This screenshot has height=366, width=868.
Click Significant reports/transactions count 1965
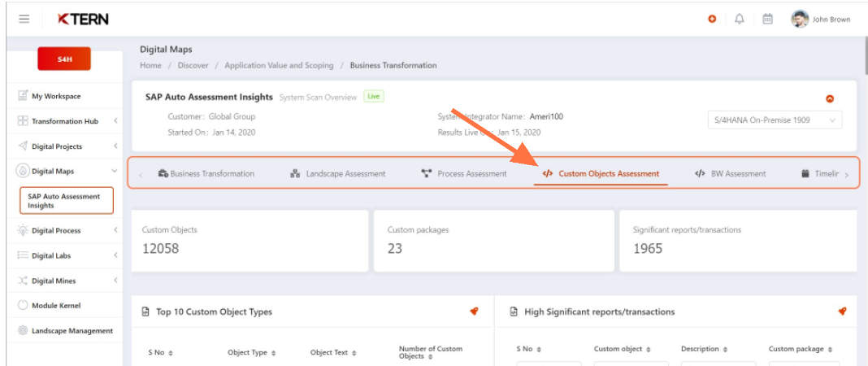tap(648, 249)
